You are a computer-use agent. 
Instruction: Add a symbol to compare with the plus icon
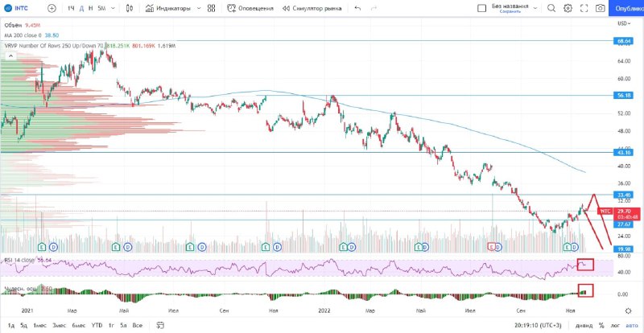click(x=52, y=8)
